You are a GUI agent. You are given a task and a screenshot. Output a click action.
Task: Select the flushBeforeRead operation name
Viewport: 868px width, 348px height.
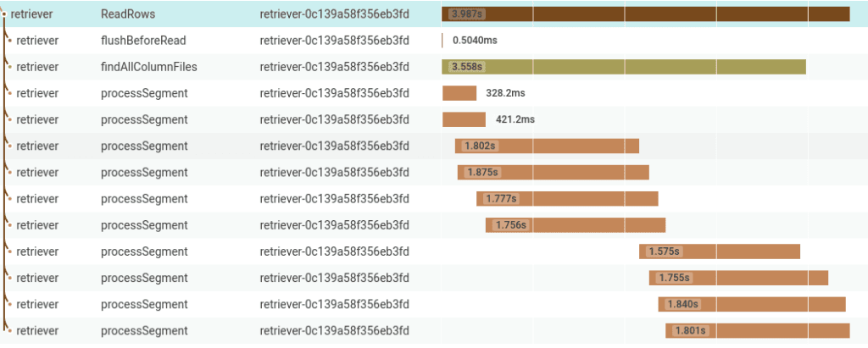click(142, 40)
